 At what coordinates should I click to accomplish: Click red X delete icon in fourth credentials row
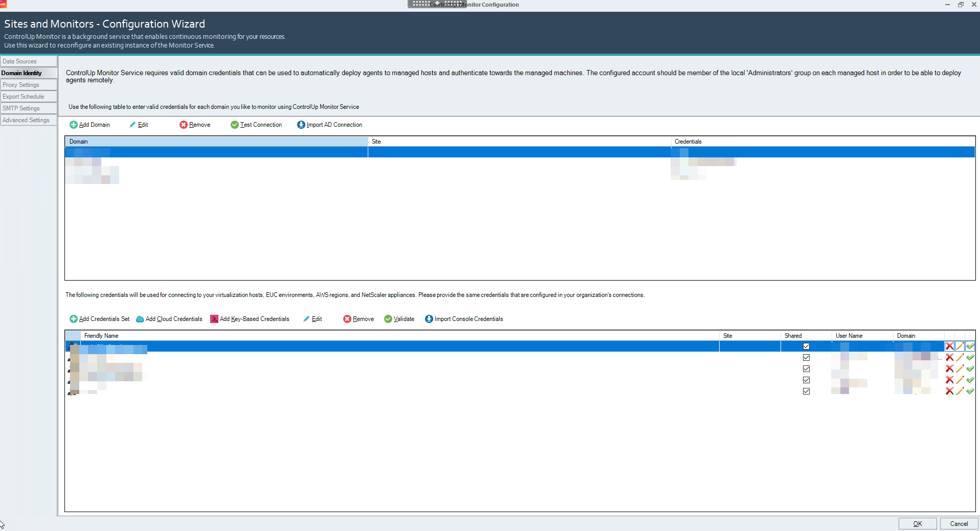click(949, 380)
